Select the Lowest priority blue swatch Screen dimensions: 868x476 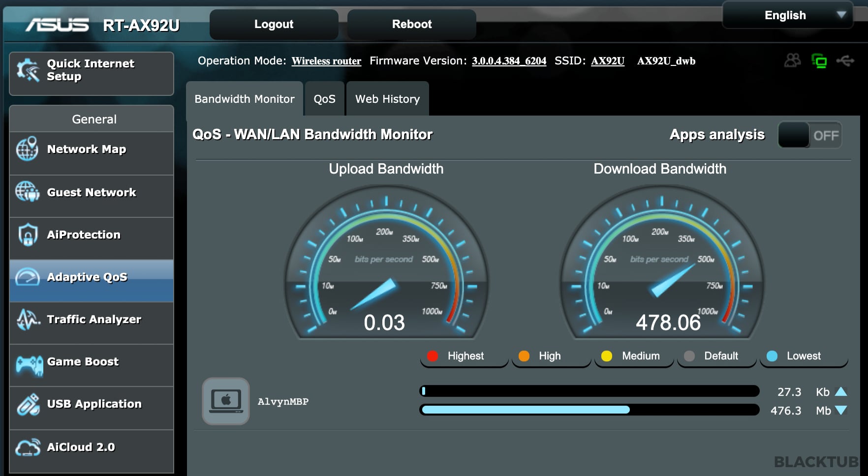tap(772, 356)
